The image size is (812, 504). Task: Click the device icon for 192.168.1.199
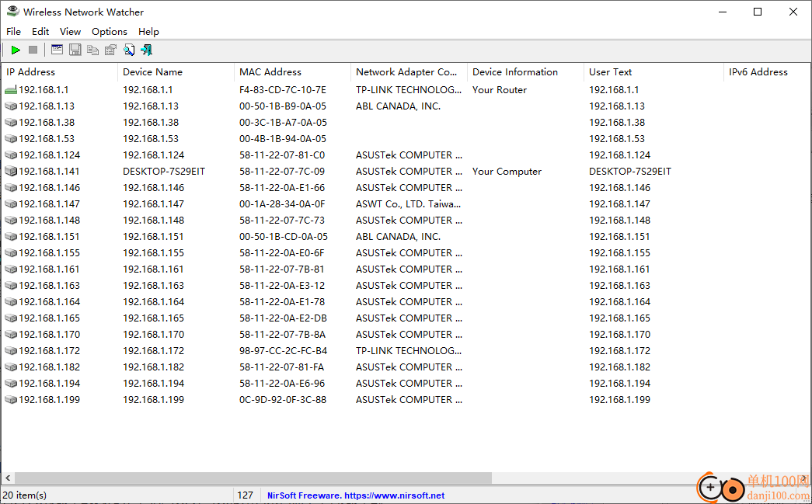(11, 399)
